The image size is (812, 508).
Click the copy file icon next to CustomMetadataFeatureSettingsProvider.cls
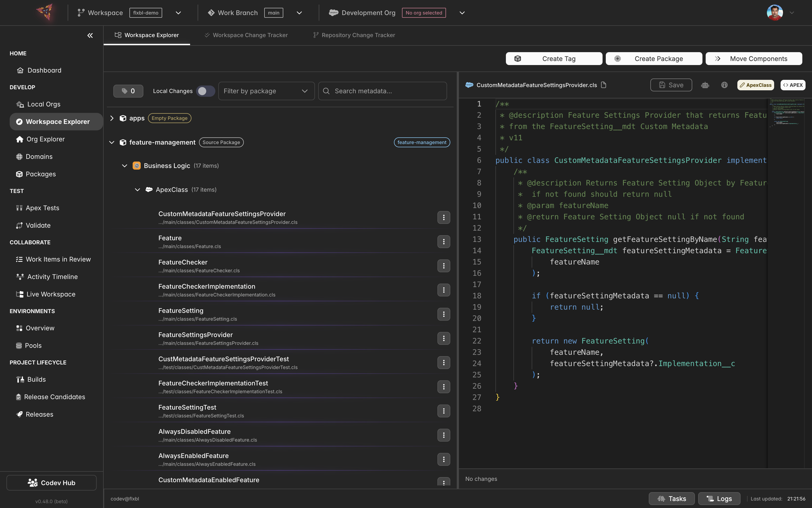pos(603,85)
